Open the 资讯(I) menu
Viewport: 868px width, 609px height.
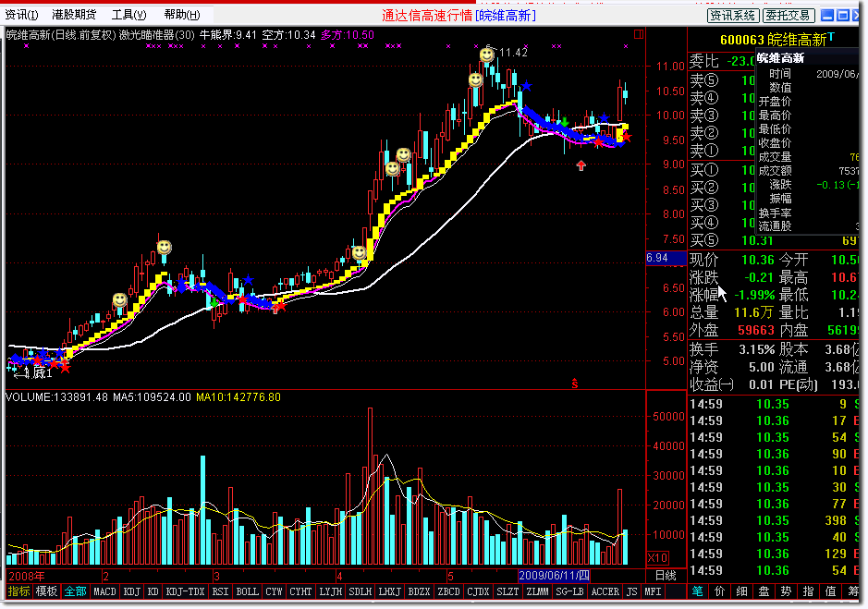point(21,15)
